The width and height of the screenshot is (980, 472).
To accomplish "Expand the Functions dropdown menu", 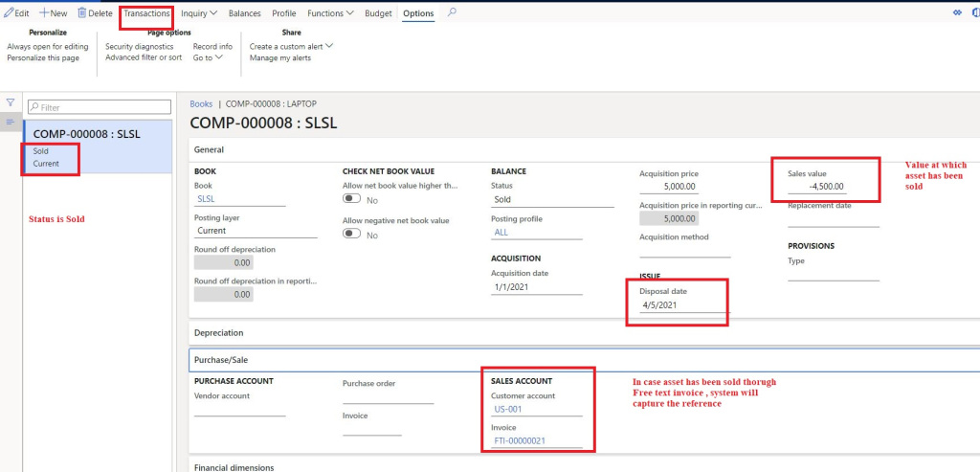I will pyautogui.click(x=330, y=13).
